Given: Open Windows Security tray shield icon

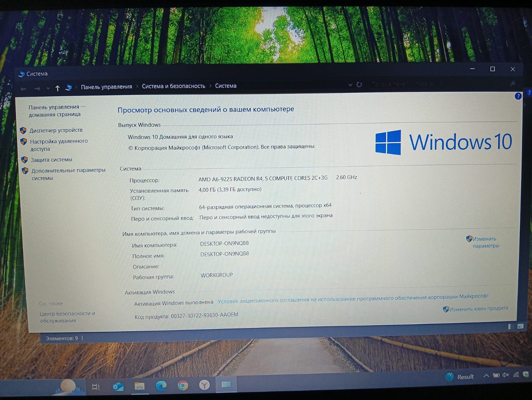Looking at the screenshot, I should coord(526,374).
